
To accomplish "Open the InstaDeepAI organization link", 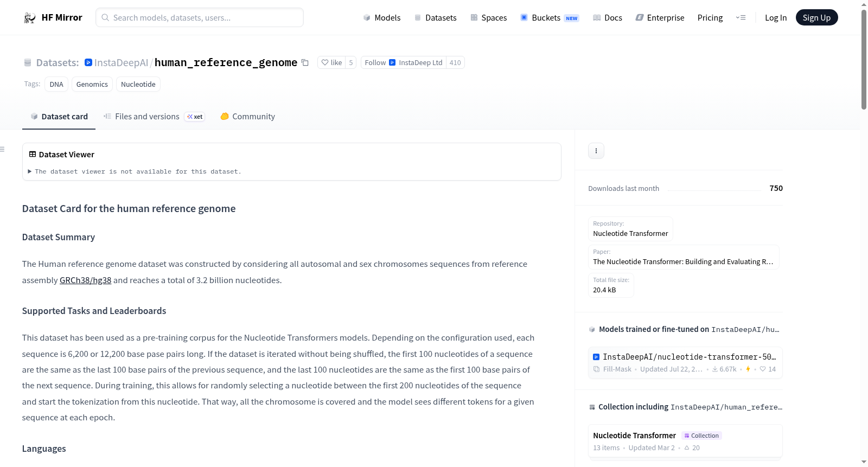I will (121, 63).
